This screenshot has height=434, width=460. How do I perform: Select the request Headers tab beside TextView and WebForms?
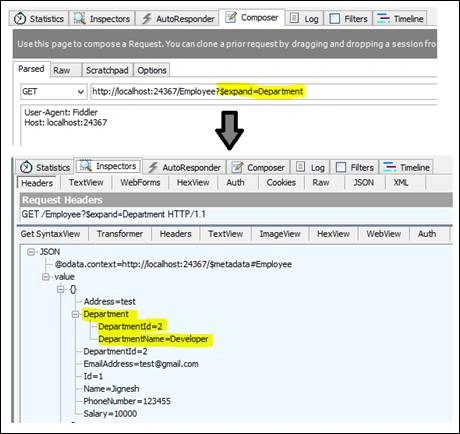(37, 183)
